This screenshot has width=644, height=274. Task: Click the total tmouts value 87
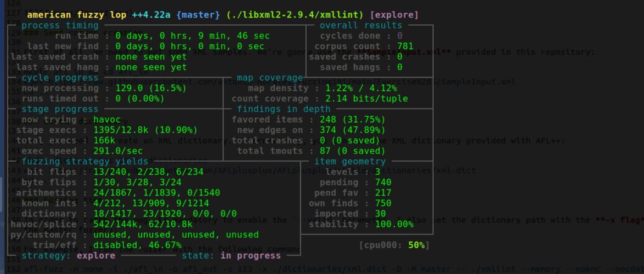coord(352,151)
